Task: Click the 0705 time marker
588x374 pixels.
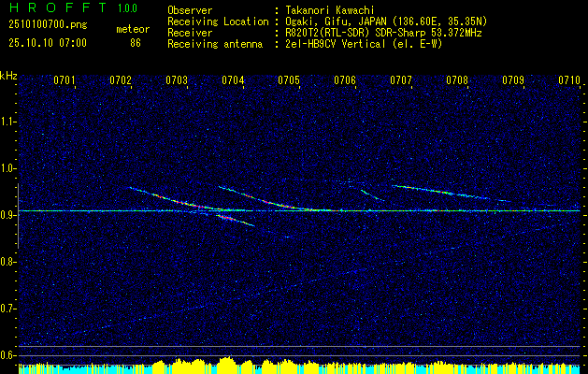Action: tap(289, 79)
